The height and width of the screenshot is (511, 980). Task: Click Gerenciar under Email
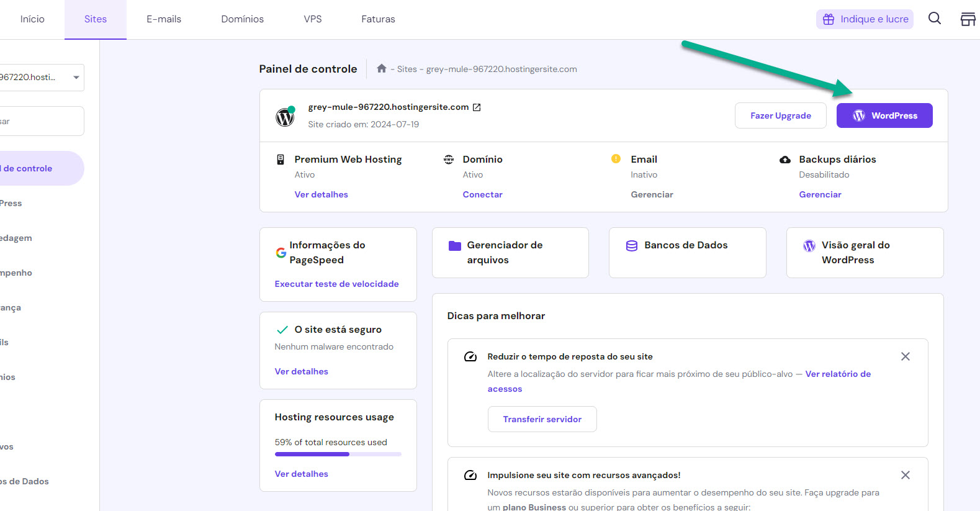point(652,194)
